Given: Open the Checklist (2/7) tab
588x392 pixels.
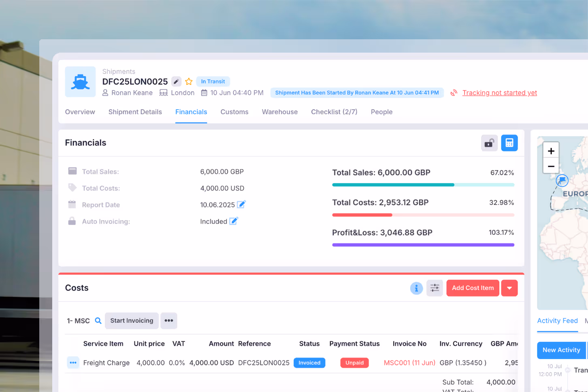Looking at the screenshot, I should (334, 112).
